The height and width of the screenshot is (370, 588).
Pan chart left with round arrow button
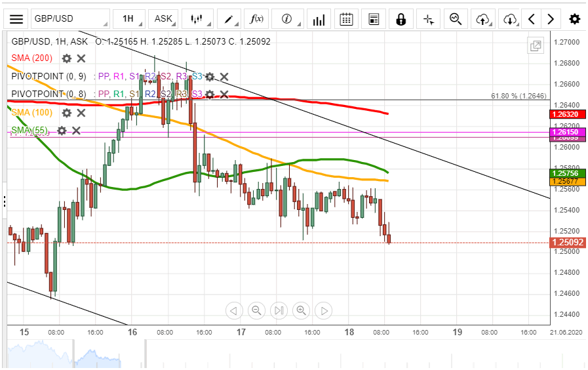coord(234,311)
